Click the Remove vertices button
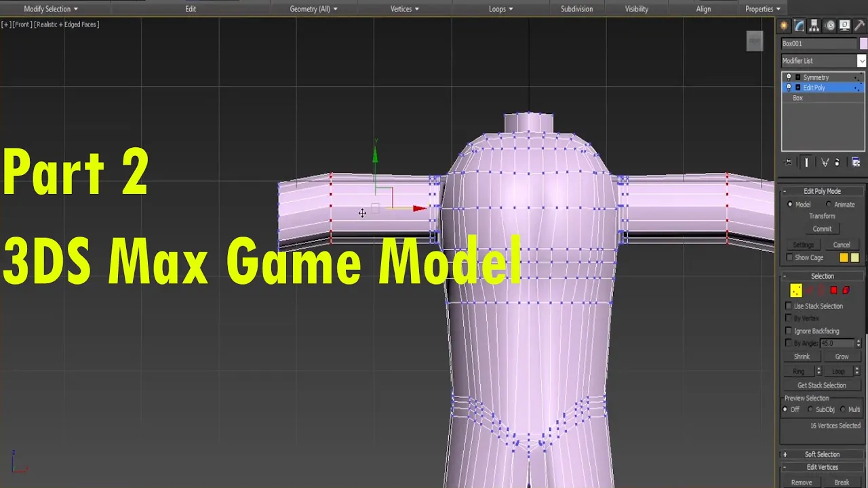The height and width of the screenshot is (488, 868). click(802, 483)
